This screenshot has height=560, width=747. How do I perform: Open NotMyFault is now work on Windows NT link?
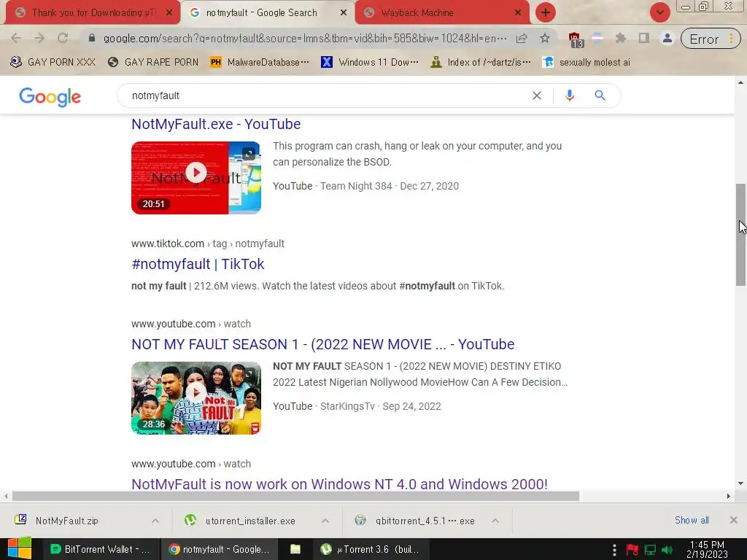click(x=340, y=484)
